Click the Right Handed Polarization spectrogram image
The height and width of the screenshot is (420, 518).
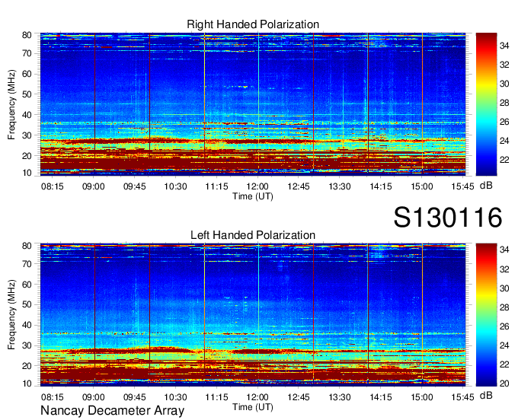tap(253, 104)
